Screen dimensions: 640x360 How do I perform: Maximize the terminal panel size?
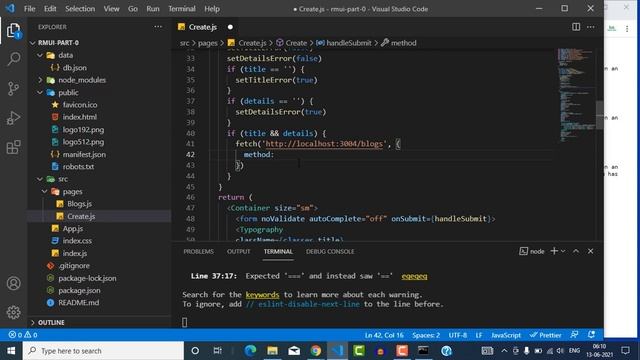(x=576, y=251)
